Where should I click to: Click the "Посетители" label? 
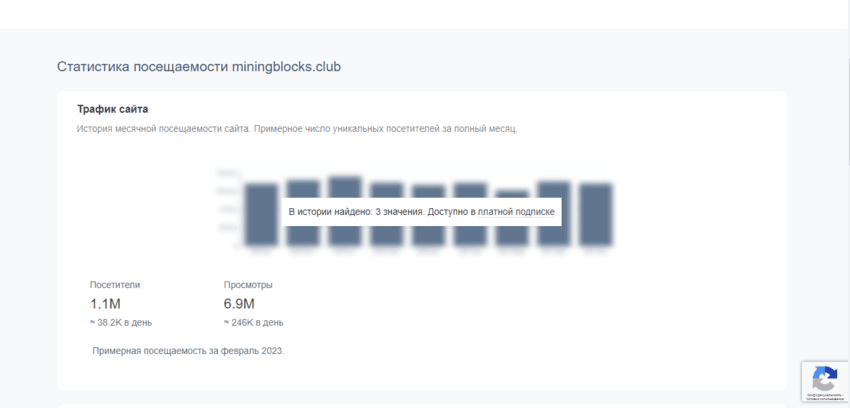[x=115, y=285]
